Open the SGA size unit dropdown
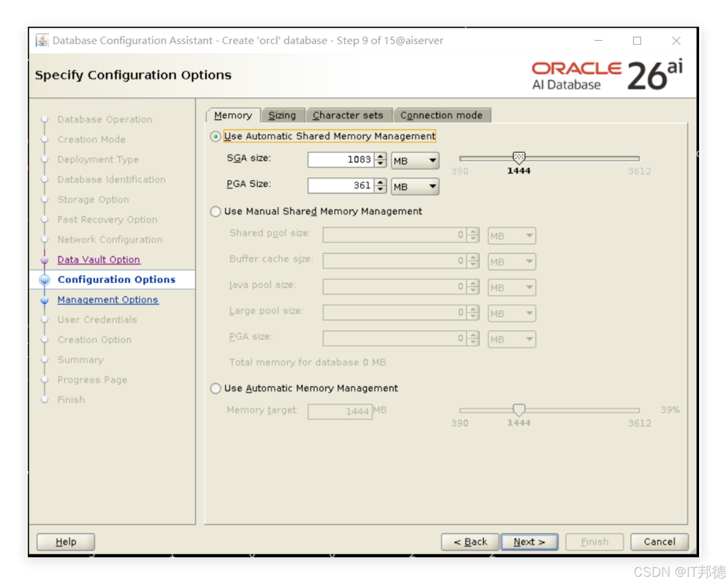728x584 pixels. (x=415, y=161)
